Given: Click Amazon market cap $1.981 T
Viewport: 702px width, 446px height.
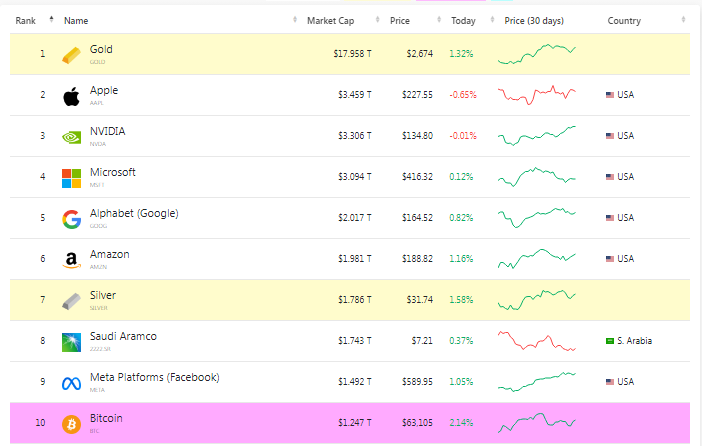Looking at the screenshot, I should pyautogui.click(x=355, y=259).
